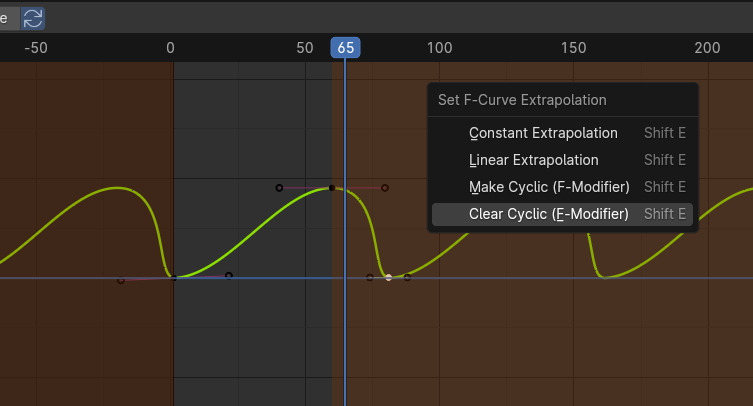The image size is (753, 406).
Task: Choose Linear Extrapolation option
Action: point(562,160)
